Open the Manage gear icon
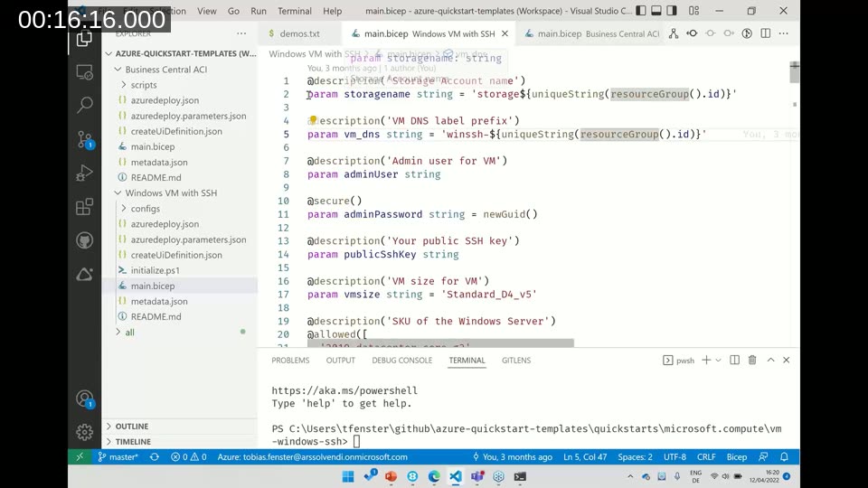Image resolution: width=868 pixels, height=488 pixels. click(84, 432)
